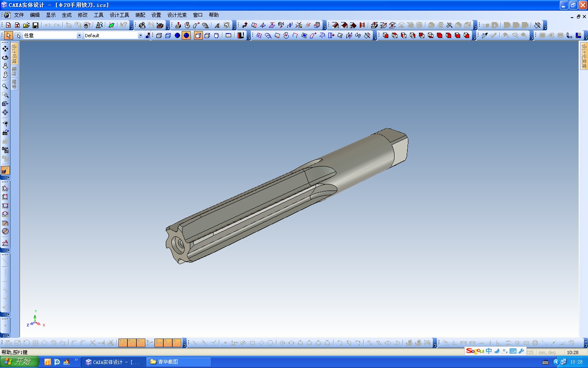Viewport: 588px width, 368px height.
Task: Click the Sogou input method logo
Action: 475,351
